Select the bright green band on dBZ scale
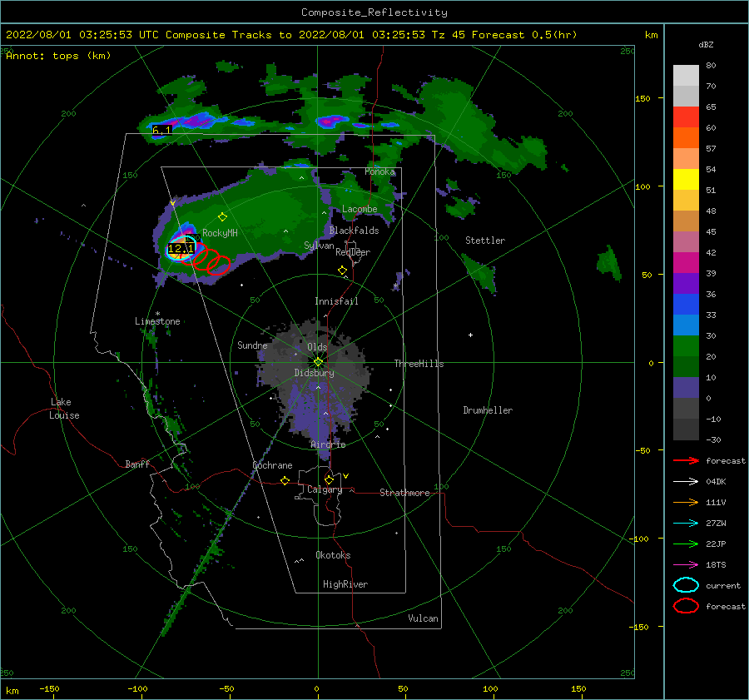This screenshot has width=749, height=700. tap(686, 346)
